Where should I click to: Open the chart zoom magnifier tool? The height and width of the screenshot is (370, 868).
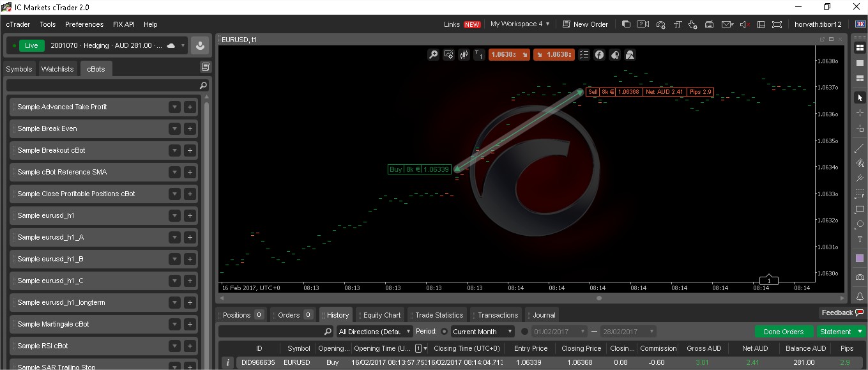(x=433, y=55)
